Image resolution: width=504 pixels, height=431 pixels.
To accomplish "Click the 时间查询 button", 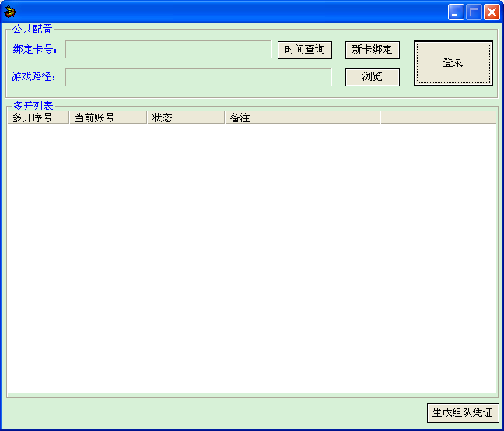I will (x=305, y=50).
